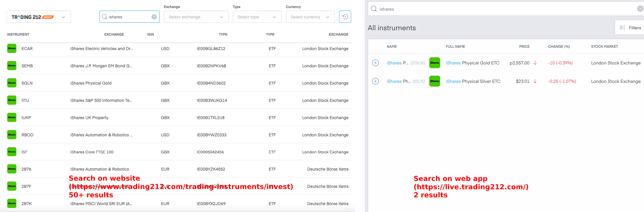Image resolution: width=644 pixels, height=212 pixels.
Task: Open the iShares Physical Silver ETC link
Action: click(473, 81)
